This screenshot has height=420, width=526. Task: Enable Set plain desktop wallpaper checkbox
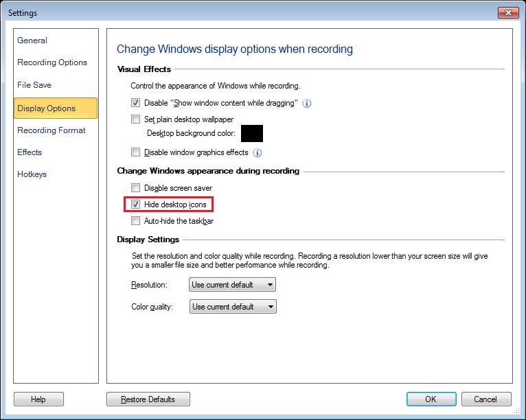135,119
